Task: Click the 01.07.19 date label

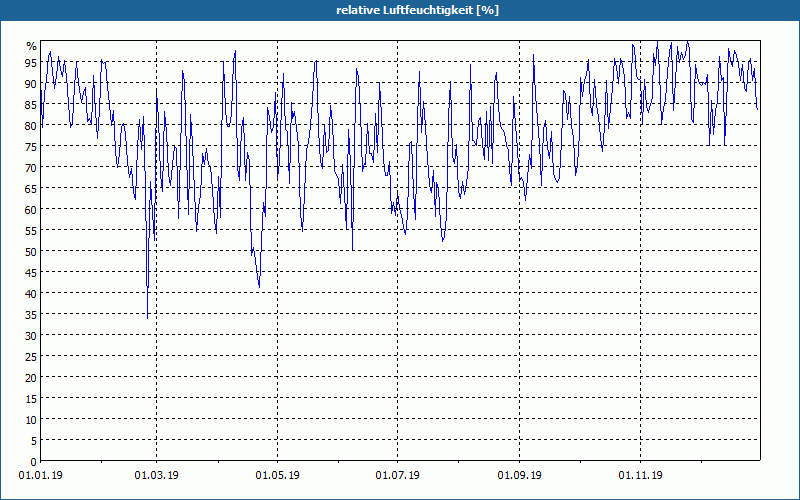Action: click(x=397, y=475)
